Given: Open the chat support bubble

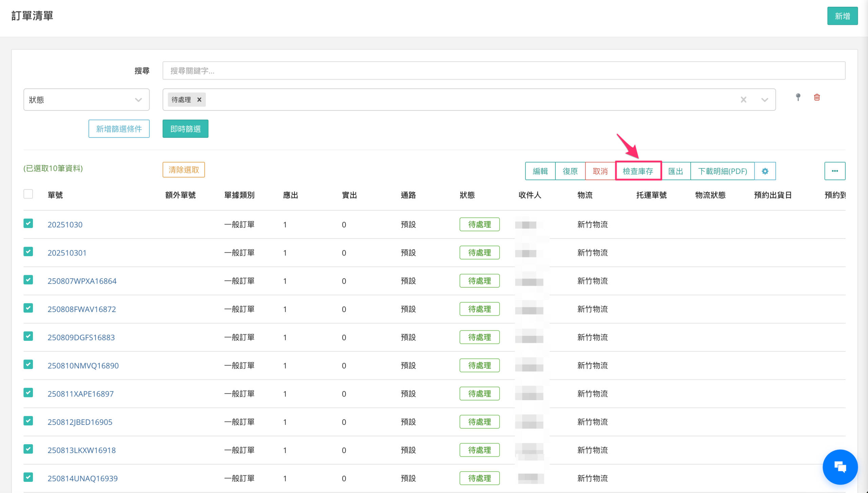Looking at the screenshot, I should [840, 467].
